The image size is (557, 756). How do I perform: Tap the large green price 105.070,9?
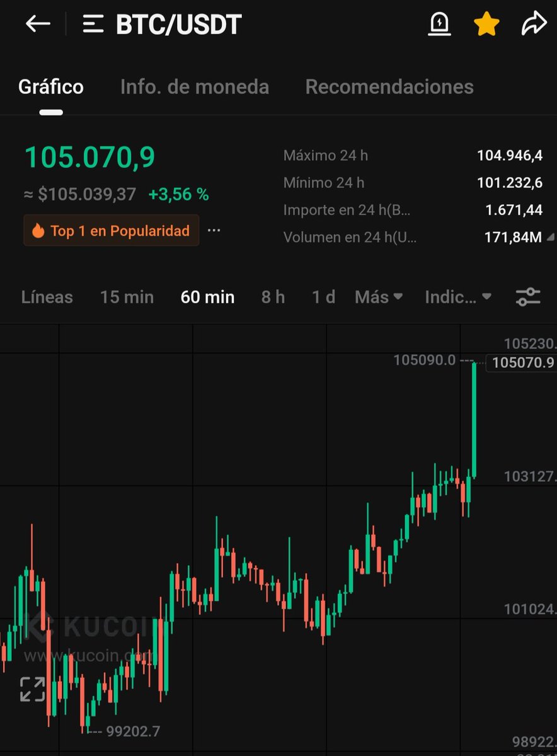click(x=89, y=157)
